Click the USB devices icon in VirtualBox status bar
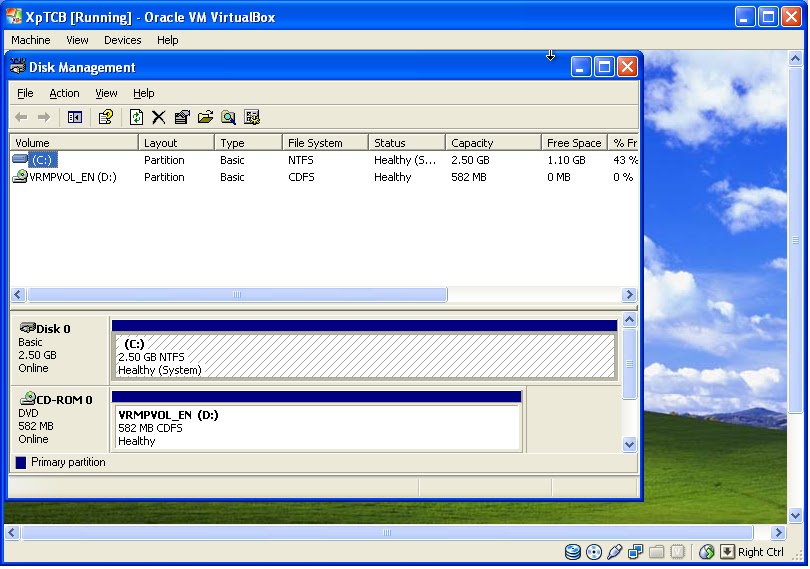 [615, 552]
